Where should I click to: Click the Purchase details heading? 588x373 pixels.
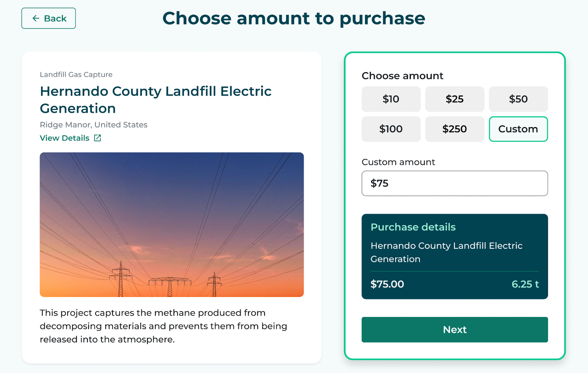click(x=413, y=227)
